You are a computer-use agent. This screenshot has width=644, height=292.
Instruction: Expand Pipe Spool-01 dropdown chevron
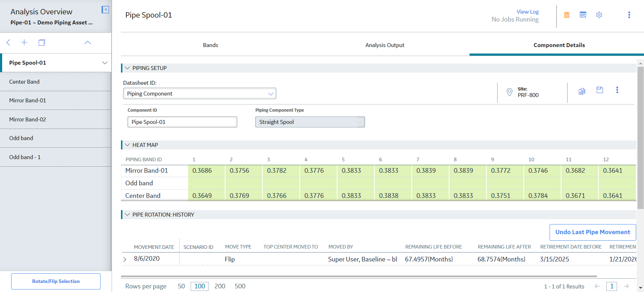coord(105,63)
